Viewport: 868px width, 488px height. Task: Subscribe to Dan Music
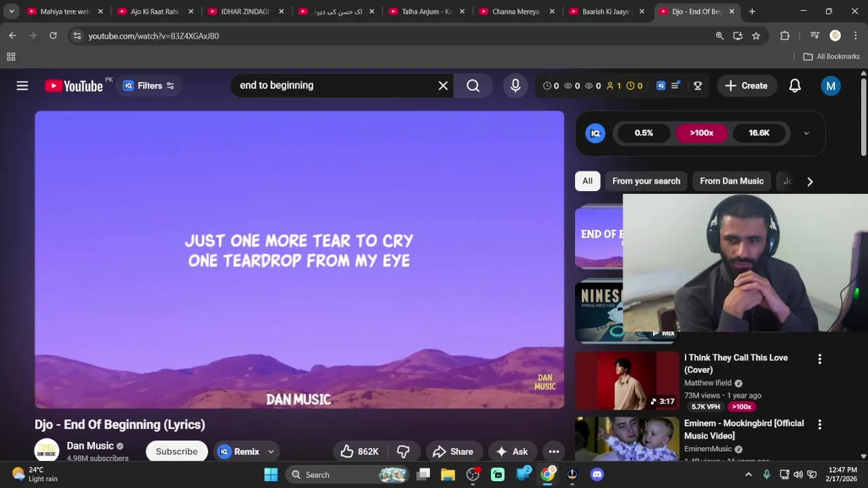point(176,451)
